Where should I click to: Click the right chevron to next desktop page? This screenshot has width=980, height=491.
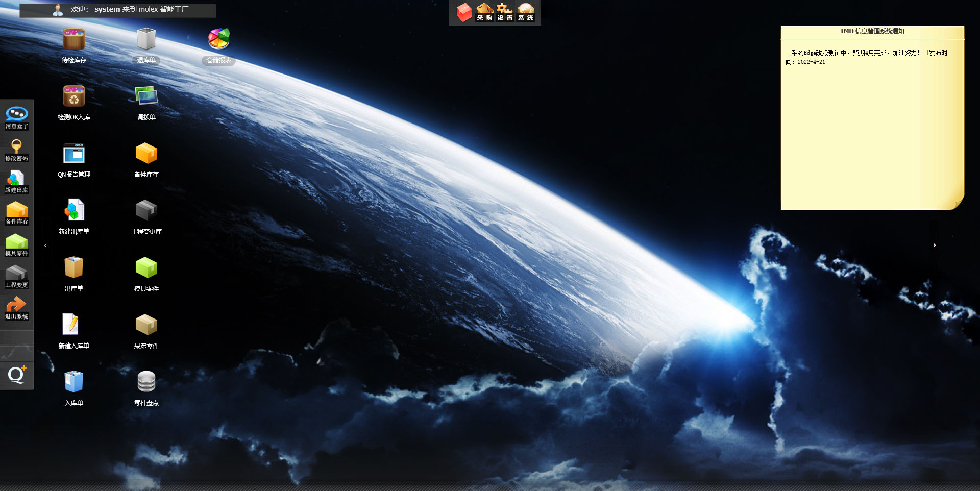pyautogui.click(x=934, y=245)
